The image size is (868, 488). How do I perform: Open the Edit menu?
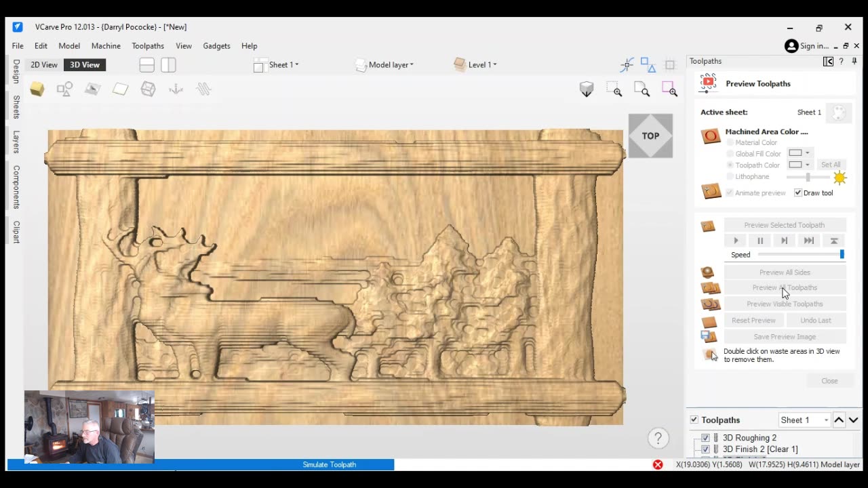click(x=41, y=46)
